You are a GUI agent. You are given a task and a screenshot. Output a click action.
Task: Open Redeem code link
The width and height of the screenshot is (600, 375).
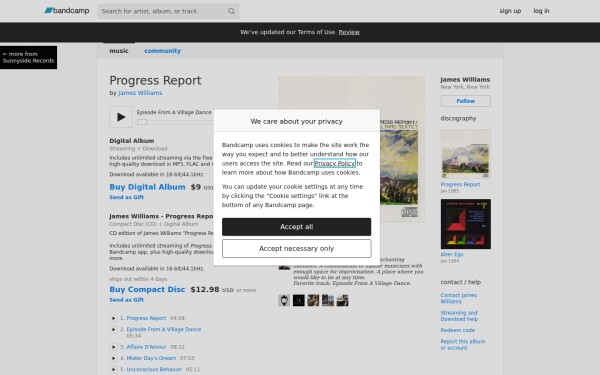pyautogui.click(x=458, y=330)
